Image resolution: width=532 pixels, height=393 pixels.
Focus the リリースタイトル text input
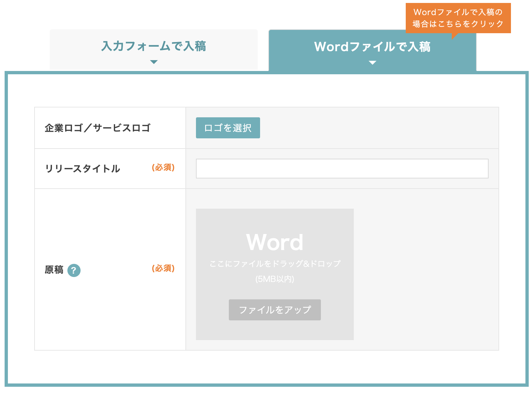coord(342,169)
